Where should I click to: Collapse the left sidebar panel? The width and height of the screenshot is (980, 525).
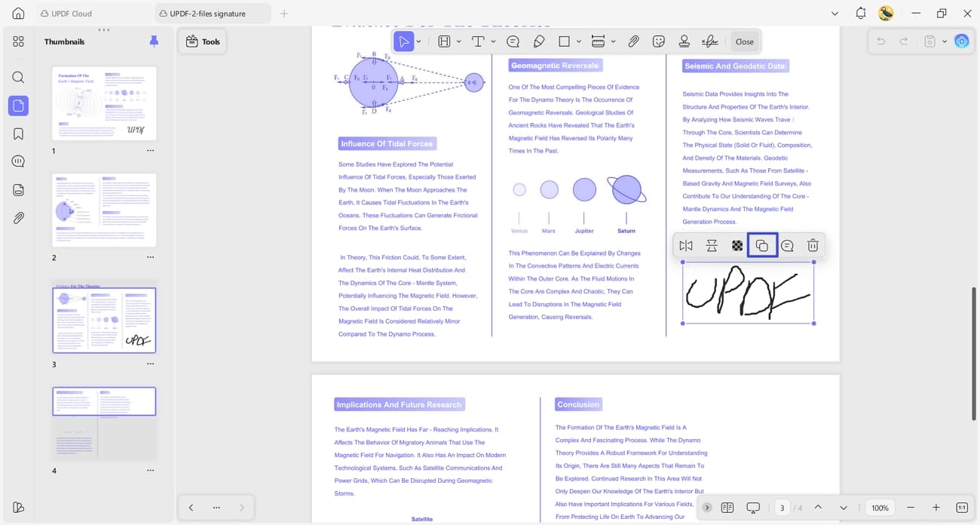(x=18, y=507)
